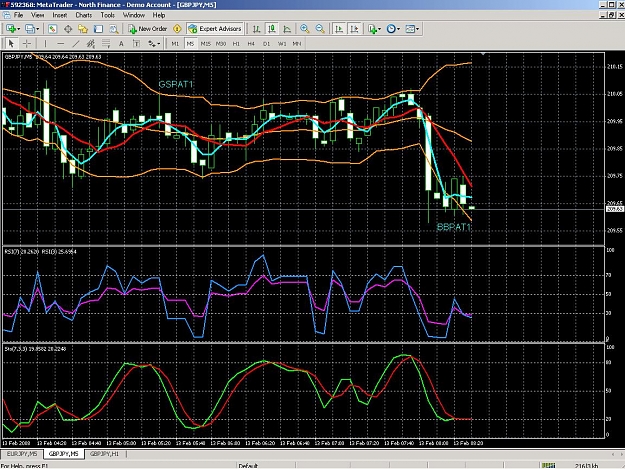
Task: Switch to Bar Chart display
Action: click(257, 29)
